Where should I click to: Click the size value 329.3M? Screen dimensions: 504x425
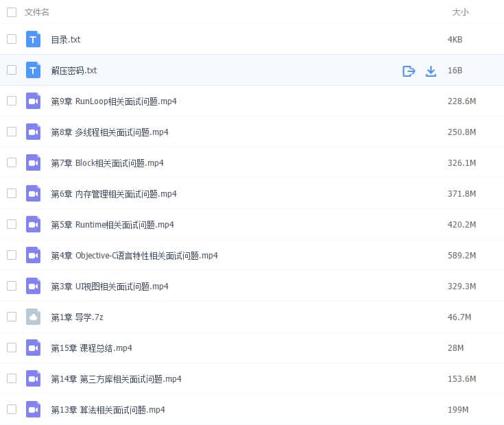click(461, 287)
